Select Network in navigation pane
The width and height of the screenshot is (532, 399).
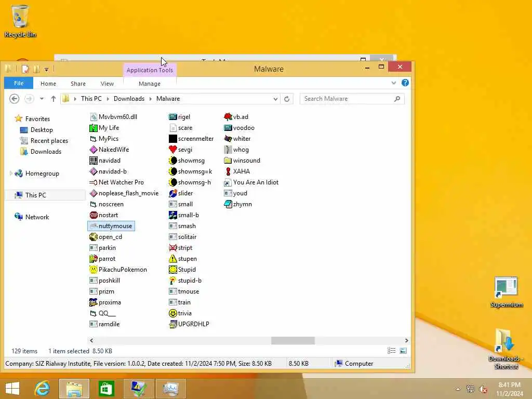(37, 217)
